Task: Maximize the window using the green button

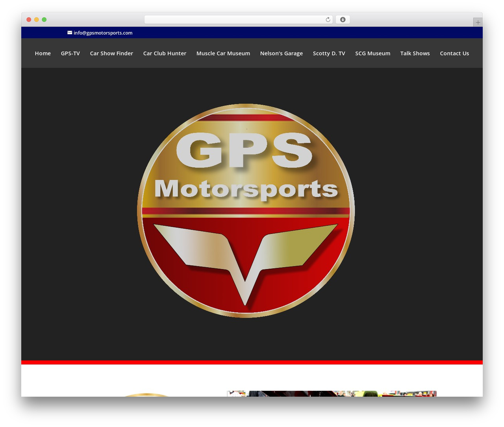Action: pos(44,20)
